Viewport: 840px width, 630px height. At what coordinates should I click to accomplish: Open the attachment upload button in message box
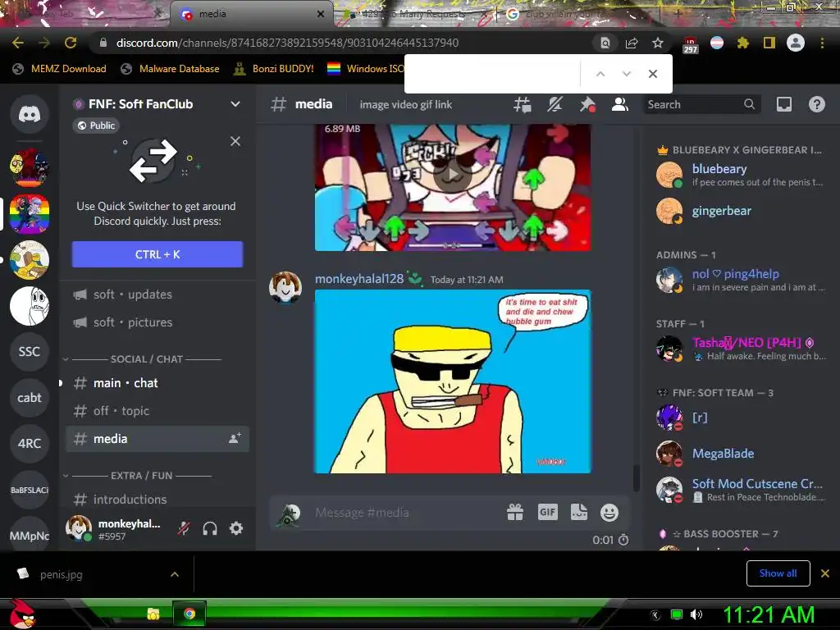290,514
